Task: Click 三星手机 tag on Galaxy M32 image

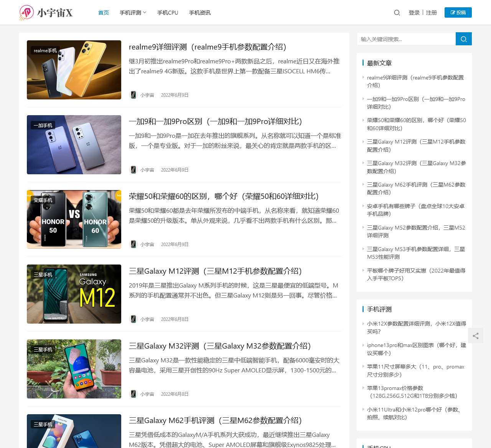Action: coord(43,349)
